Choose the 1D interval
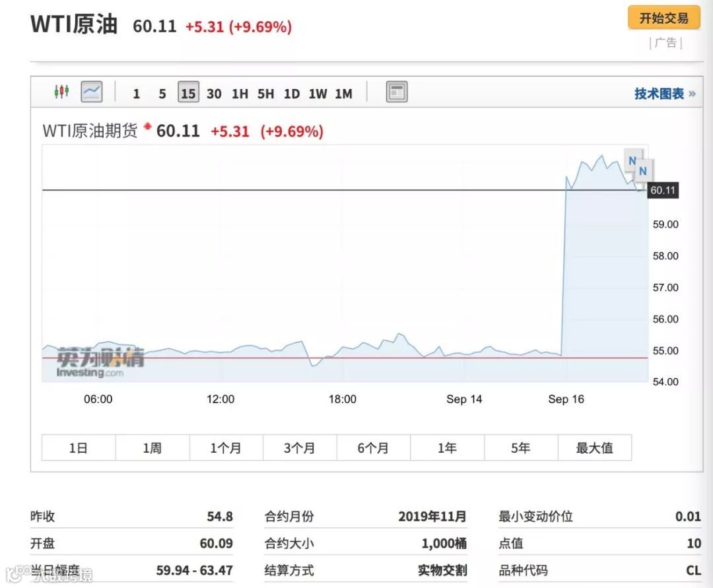 click(292, 94)
